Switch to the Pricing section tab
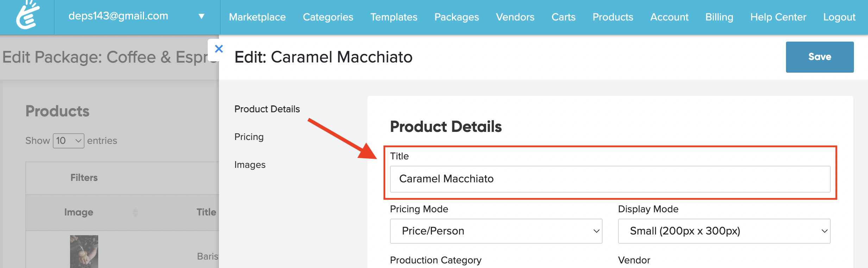Image resolution: width=868 pixels, height=268 pixels. [x=249, y=137]
